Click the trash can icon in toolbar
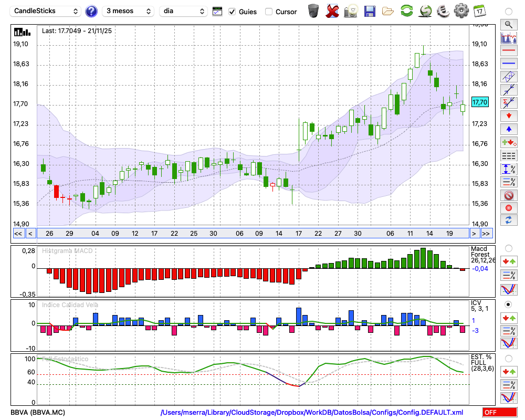 313,10
